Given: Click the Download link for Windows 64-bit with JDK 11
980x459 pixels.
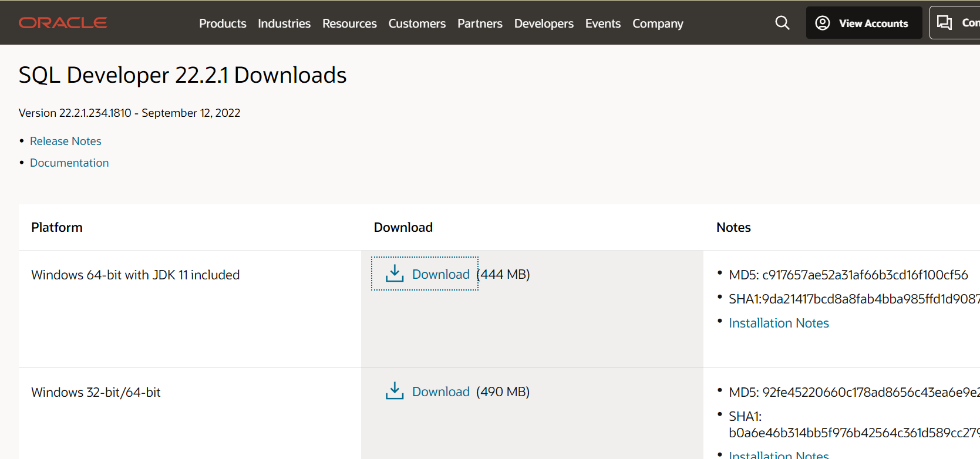Looking at the screenshot, I should 441,274.
